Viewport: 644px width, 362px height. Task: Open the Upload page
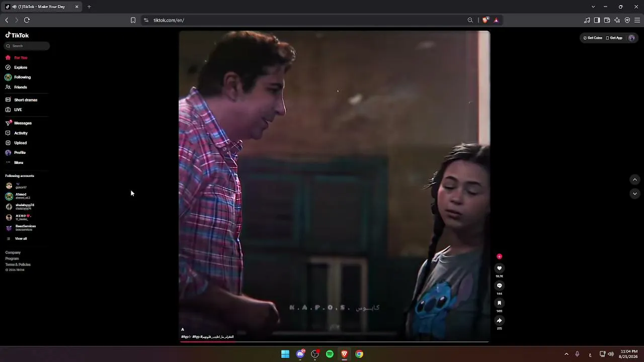(x=16, y=143)
